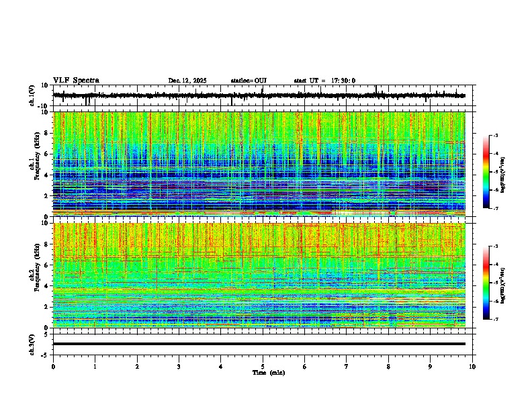Click the ch.1 "Frequency (kHz)" axis label
The height and width of the screenshot is (411, 532).
click(37, 156)
